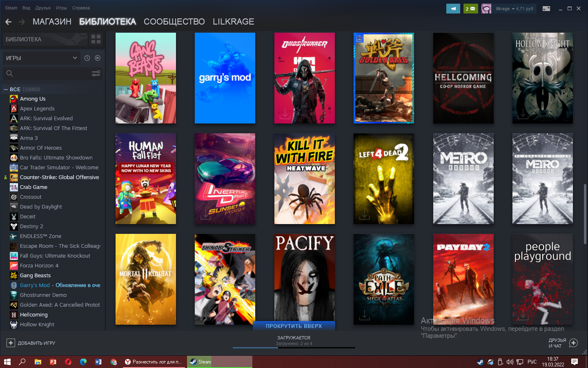
Task: Click ДОБАВИТЬ ИГРУ button
Action: point(31,343)
